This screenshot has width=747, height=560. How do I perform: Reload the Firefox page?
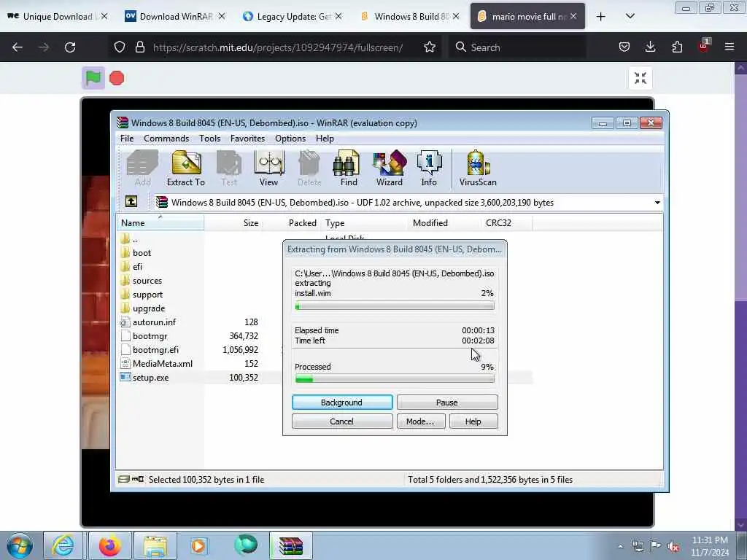[x=70, y=47]
